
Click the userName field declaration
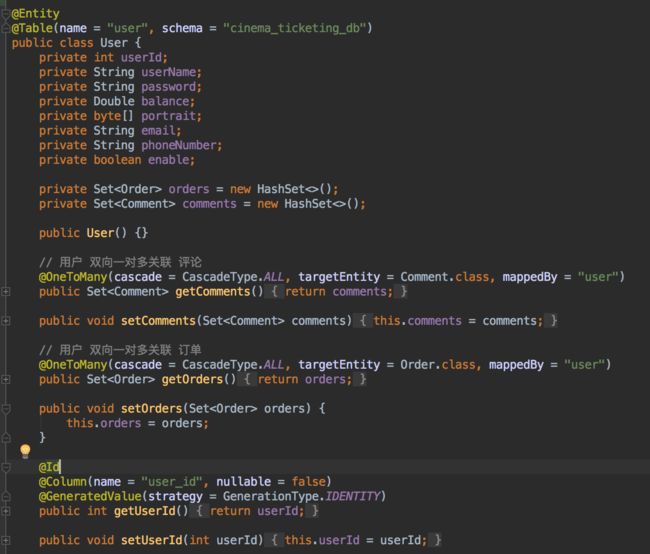120,72
